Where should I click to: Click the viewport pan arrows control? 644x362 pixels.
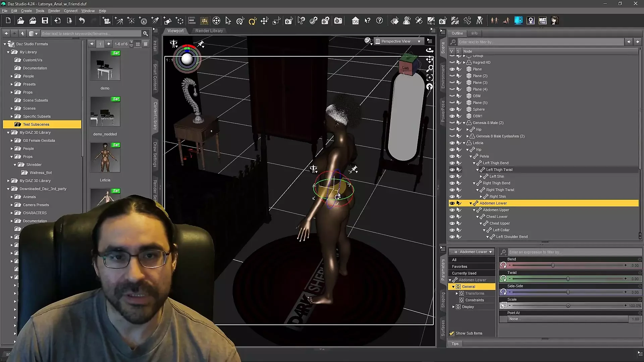430,60
